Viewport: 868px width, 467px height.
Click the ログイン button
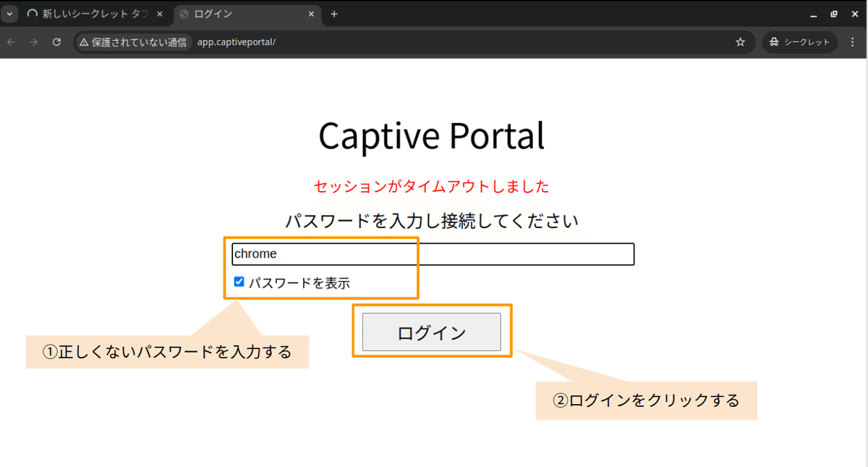pos(431,331)
